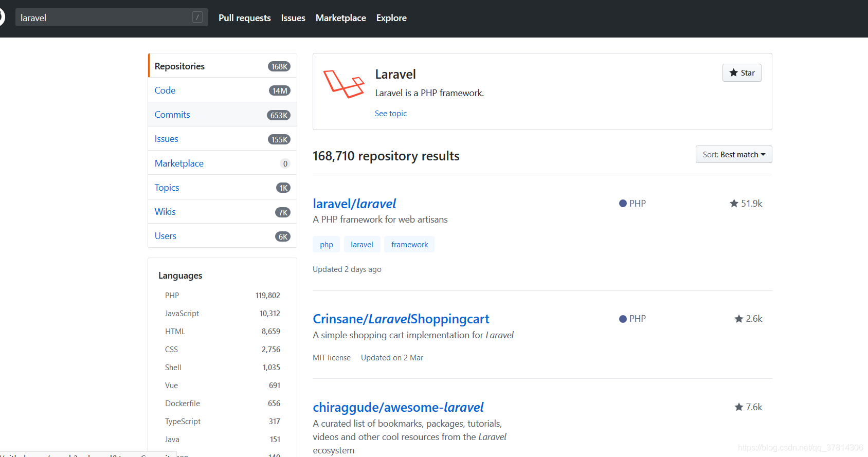Image resolution: width=868 pixels, height=457 pixels.
Task: Click the star icon beside 7.6k
Action: click(x=739, y=407)
